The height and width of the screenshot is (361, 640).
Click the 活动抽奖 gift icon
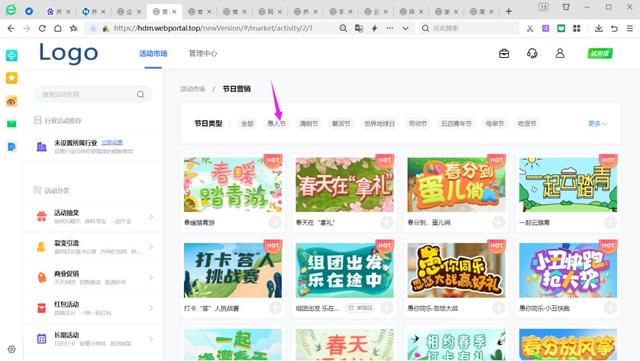42,216
